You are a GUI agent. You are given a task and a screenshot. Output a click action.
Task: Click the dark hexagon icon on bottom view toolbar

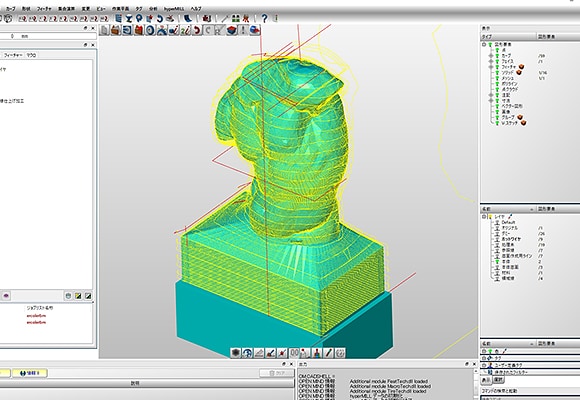(x=236, y=353)
